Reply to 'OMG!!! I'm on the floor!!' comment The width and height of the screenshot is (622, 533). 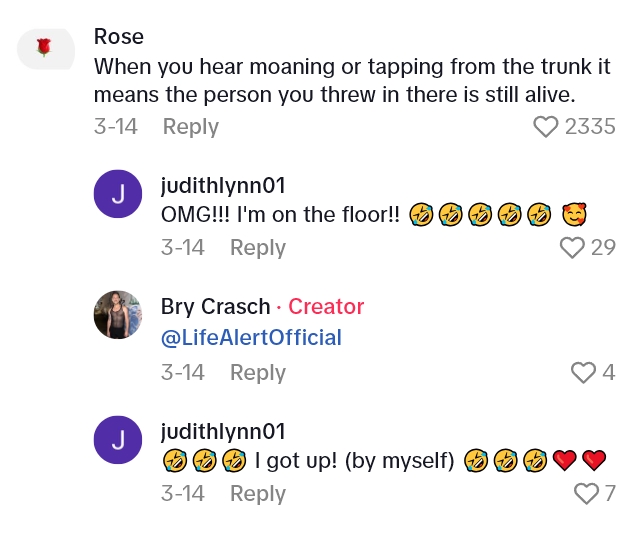pos(257,248)
